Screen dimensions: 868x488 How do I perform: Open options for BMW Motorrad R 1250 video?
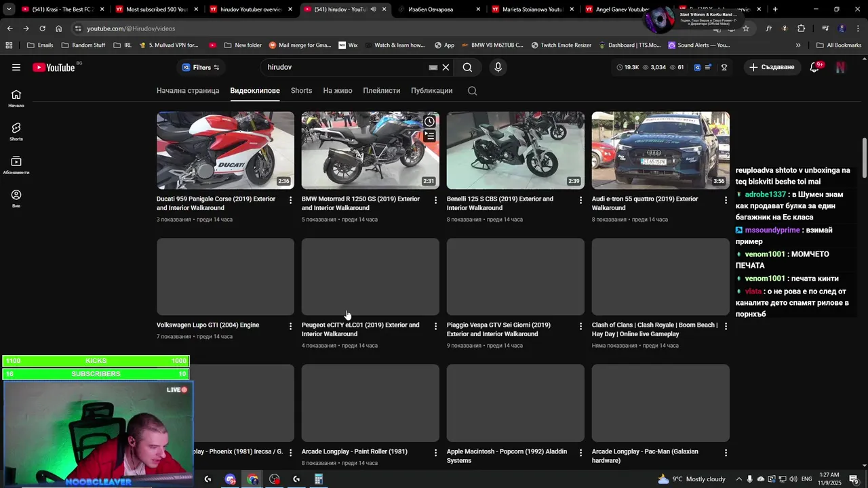[435, 200]
